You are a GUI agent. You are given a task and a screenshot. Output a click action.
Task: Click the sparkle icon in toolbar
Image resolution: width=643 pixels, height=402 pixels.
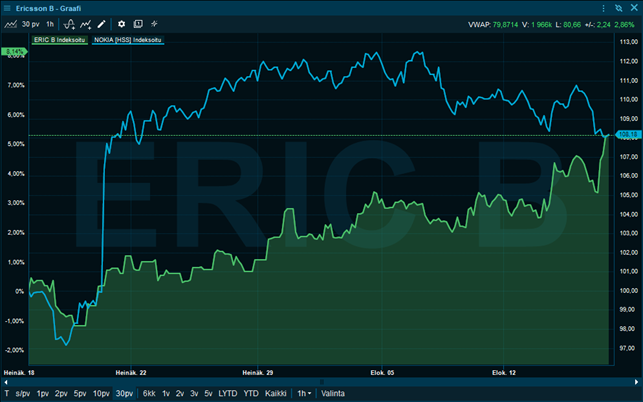point(154,24)
